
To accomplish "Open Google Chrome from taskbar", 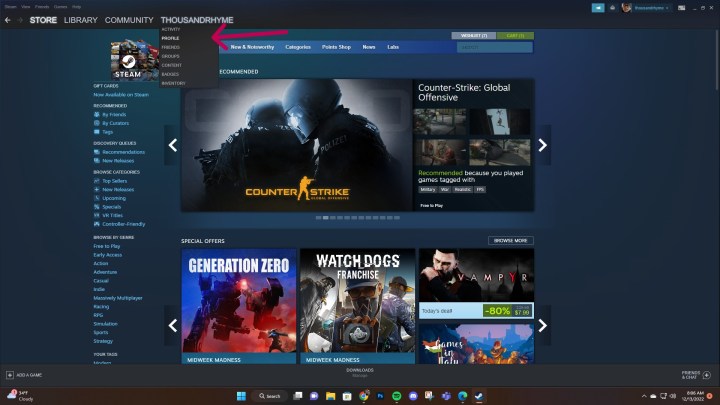I will pos(364,396).
